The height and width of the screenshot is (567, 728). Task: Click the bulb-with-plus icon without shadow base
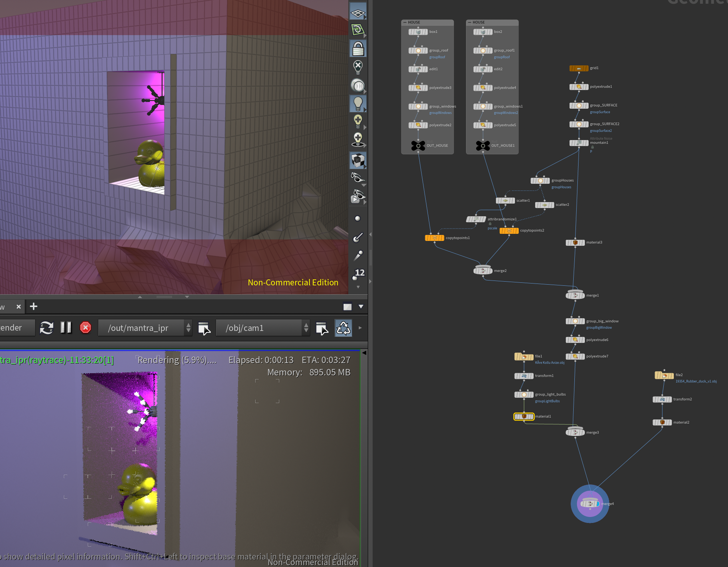pyautogui.click(x=358, y=121)
